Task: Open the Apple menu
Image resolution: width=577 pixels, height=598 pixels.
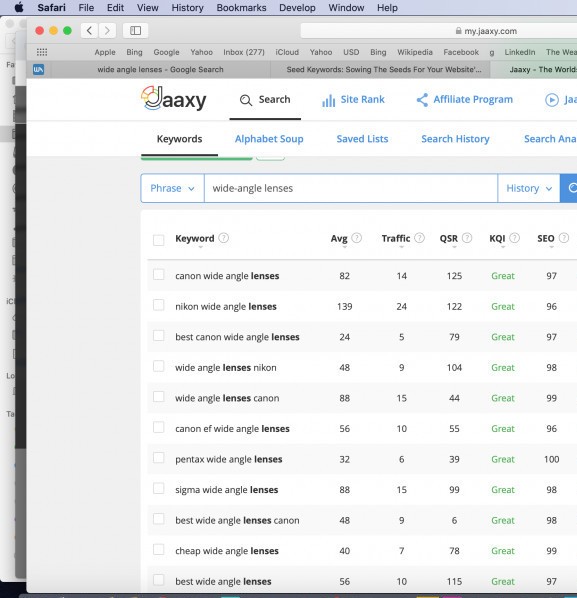Action: pos(19,8)
